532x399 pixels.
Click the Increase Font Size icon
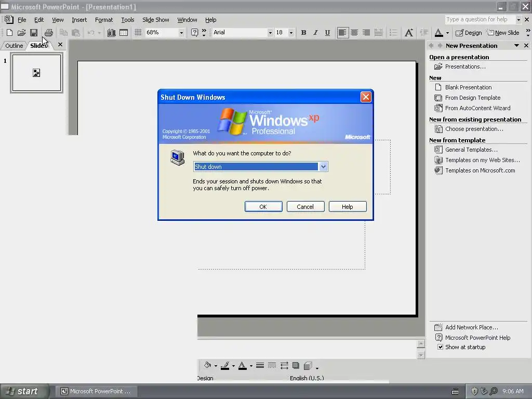click(409, 33)
